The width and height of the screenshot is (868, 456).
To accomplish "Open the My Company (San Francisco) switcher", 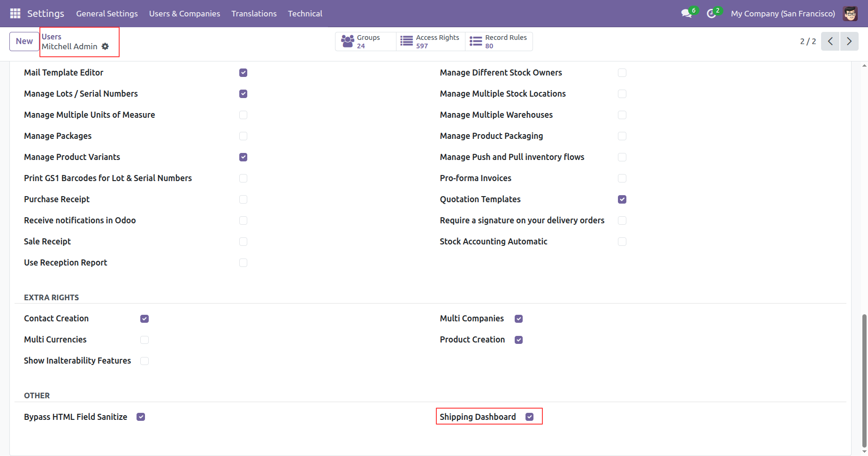I will coord(783,14).
